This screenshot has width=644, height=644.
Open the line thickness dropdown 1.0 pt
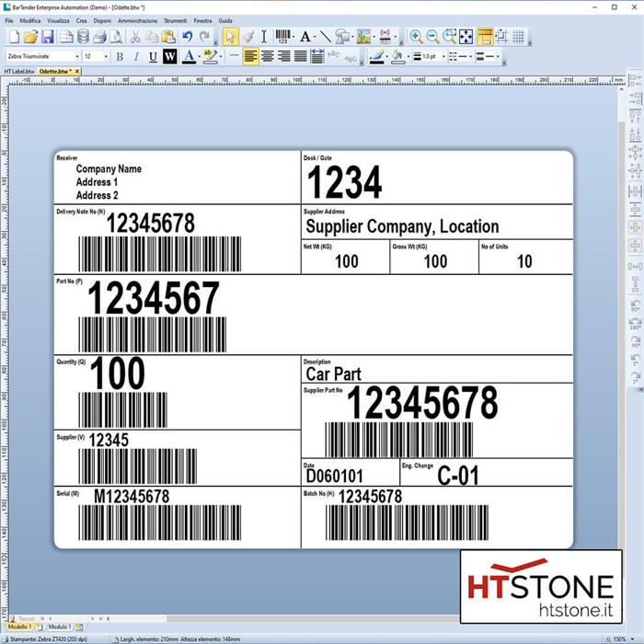429,56
